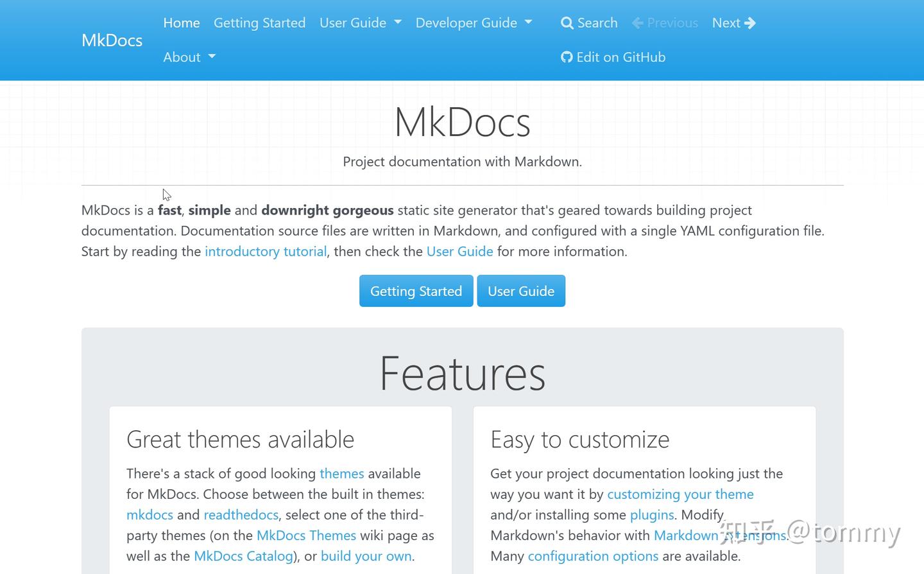Click the MkDocs brand logo text in navbar
This screenshot has width=924, height=574.
click(x=112, y=40)
